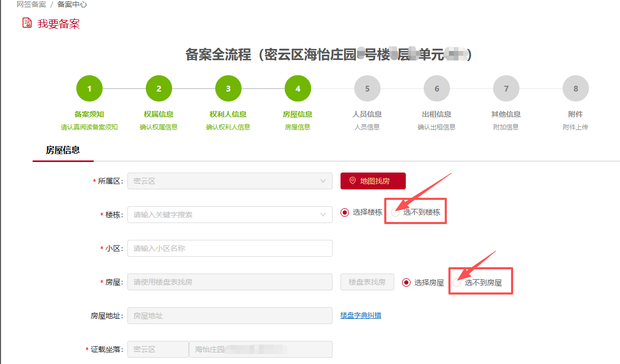Viewport: 620px width, 364px height.
Task: Pick the 选择房屋 radio option
Action: (406, 282)
